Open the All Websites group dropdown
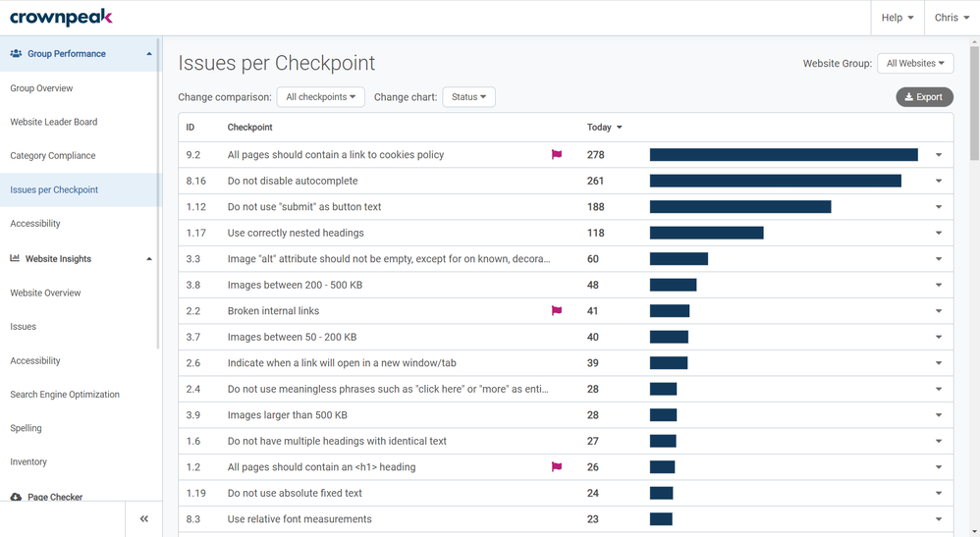The image size is (980, 537). pyautogui.click(x=915, y=63)
